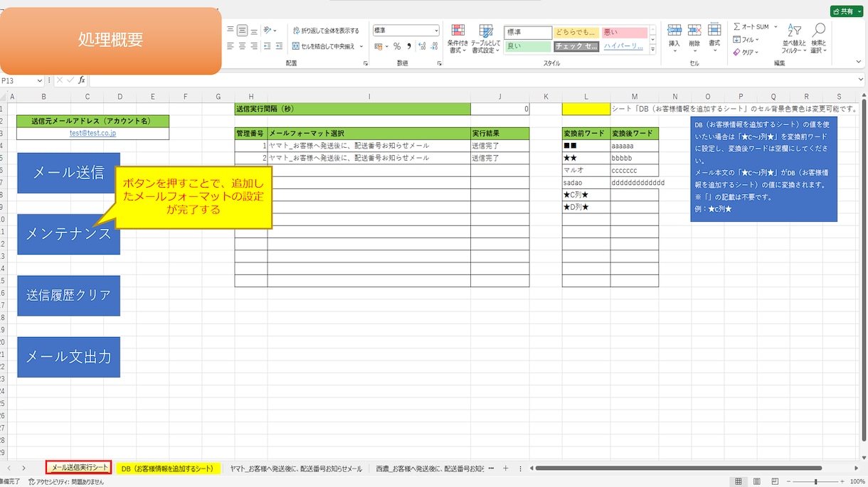Apply the 良い (Good) cell style swatch
Viewport: 868px width, 487px height.
[x=528, y=46]
